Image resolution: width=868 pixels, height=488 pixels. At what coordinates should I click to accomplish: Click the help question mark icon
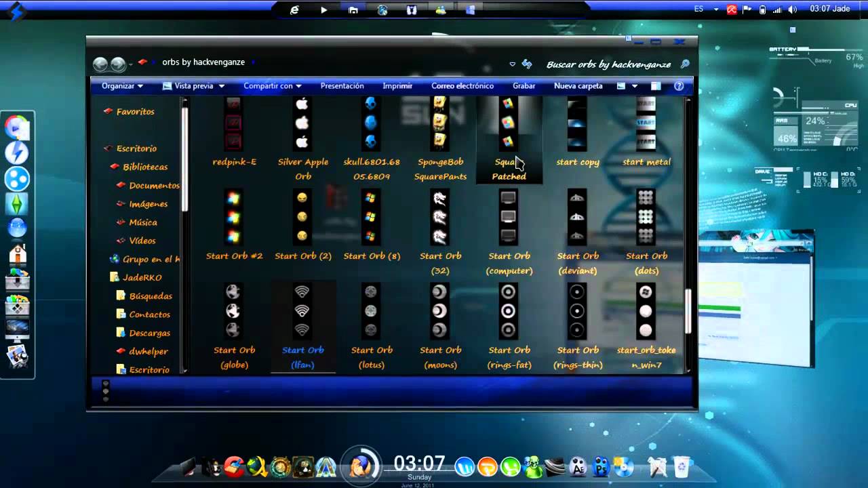coord(679,86)
